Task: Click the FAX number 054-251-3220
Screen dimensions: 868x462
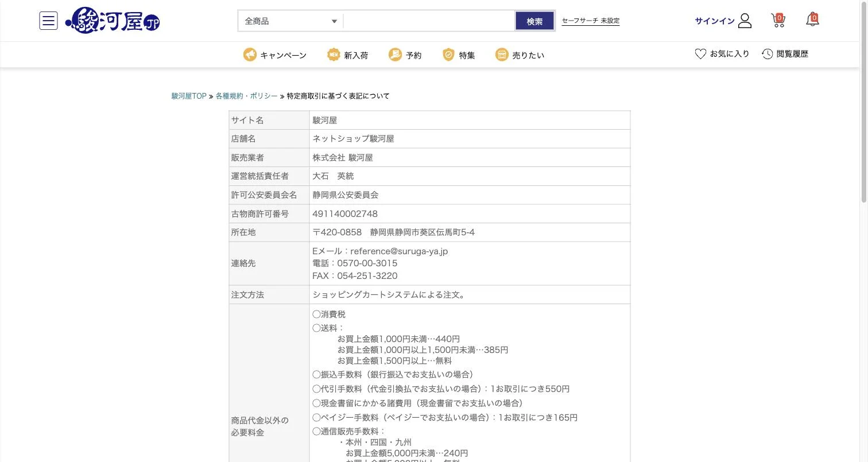Action: click(367, 275)
